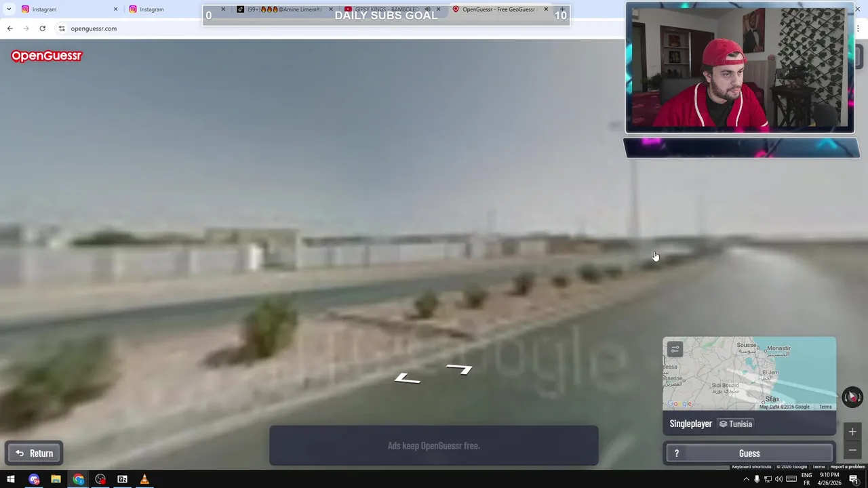Open a new browser tab
This screenshot has width=868, height=488.
coord(561,9)
